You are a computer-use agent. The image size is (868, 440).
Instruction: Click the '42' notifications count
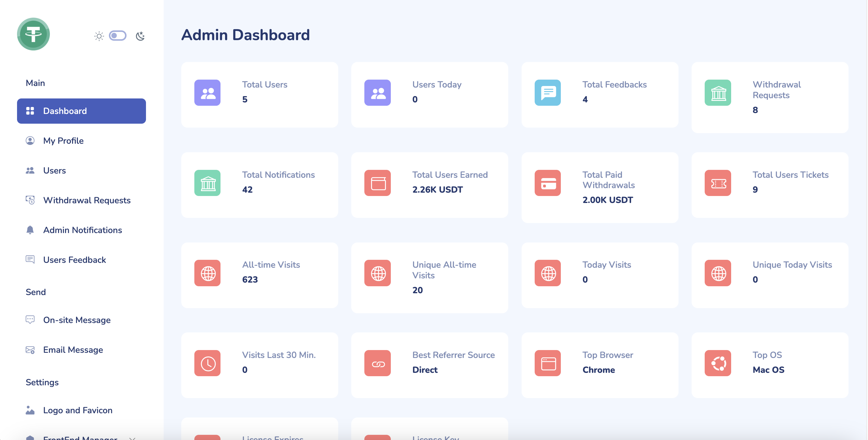[x=247, y=190]
